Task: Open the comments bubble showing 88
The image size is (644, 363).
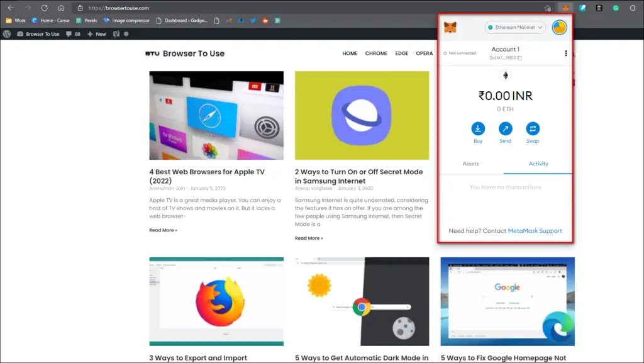Action: coord(73,34)
